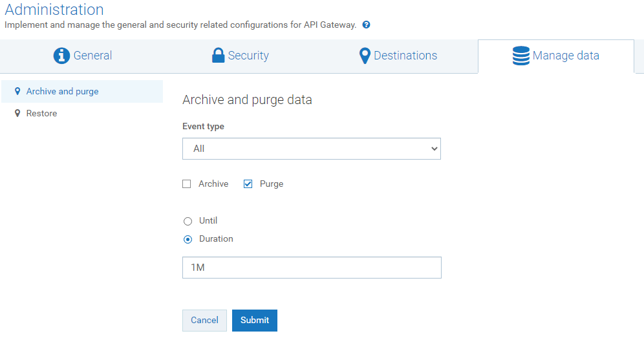Image resolution: width=644 pixels, height=338 pixels.
Task: Open the Security tab
Action: pos(241,56)
